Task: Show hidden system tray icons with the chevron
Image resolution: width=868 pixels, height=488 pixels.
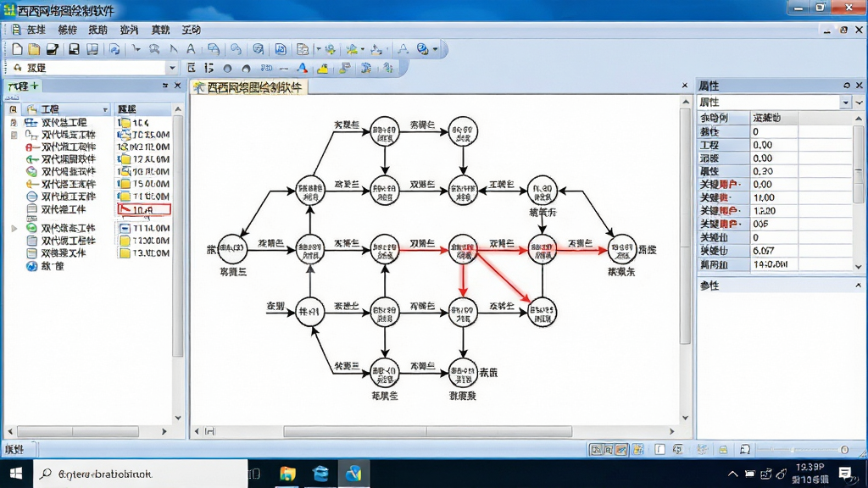Action: pos(732,474)
